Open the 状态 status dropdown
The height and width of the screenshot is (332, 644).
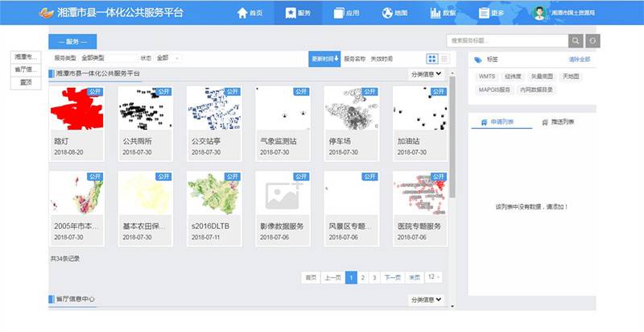click(168, 59)
